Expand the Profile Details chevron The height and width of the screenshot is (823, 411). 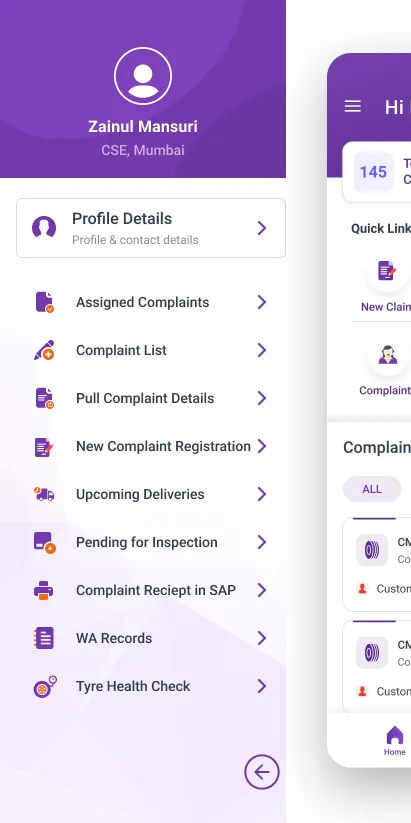point(262,228)
